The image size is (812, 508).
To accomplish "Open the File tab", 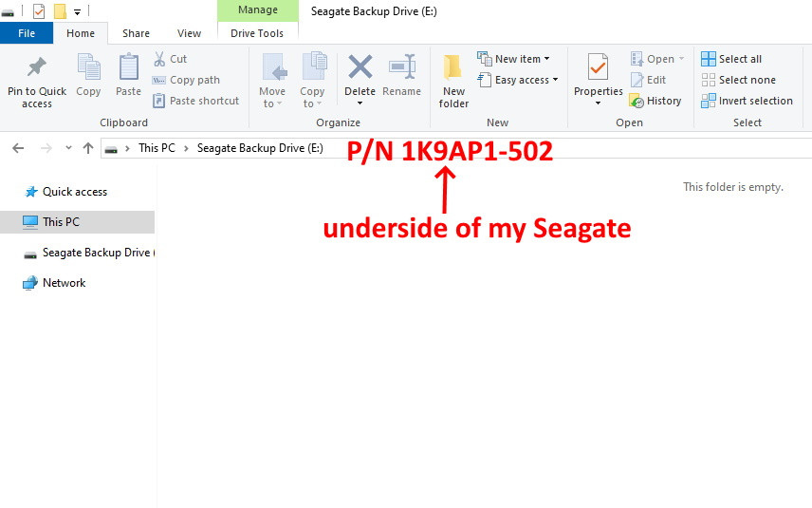I will (27, 33).
